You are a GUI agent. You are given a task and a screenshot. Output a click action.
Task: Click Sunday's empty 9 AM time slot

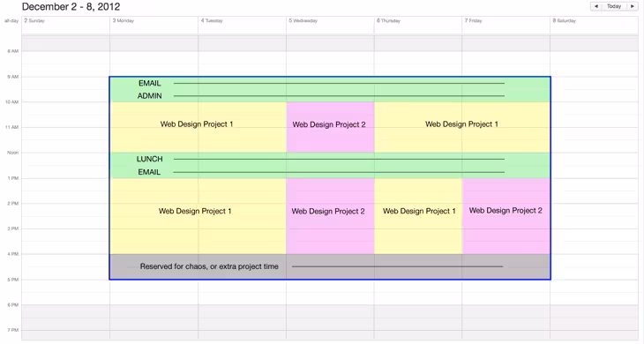point(65,83)
